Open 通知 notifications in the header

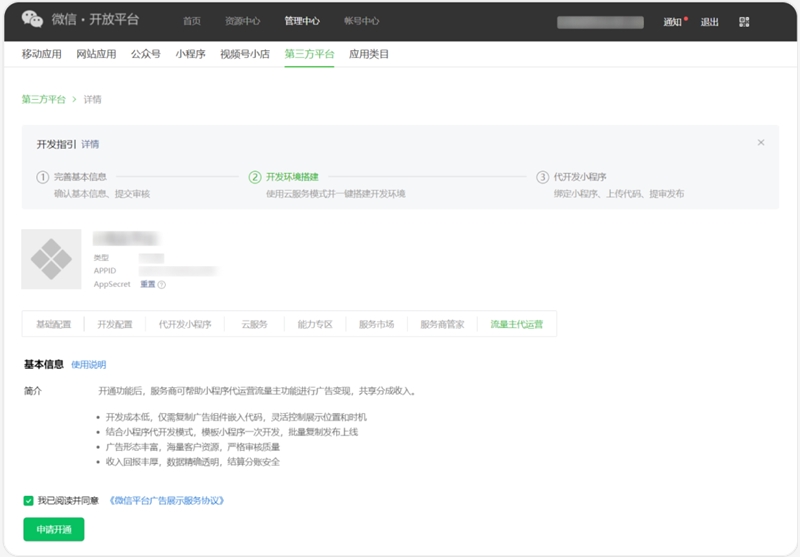coord(672,21)
